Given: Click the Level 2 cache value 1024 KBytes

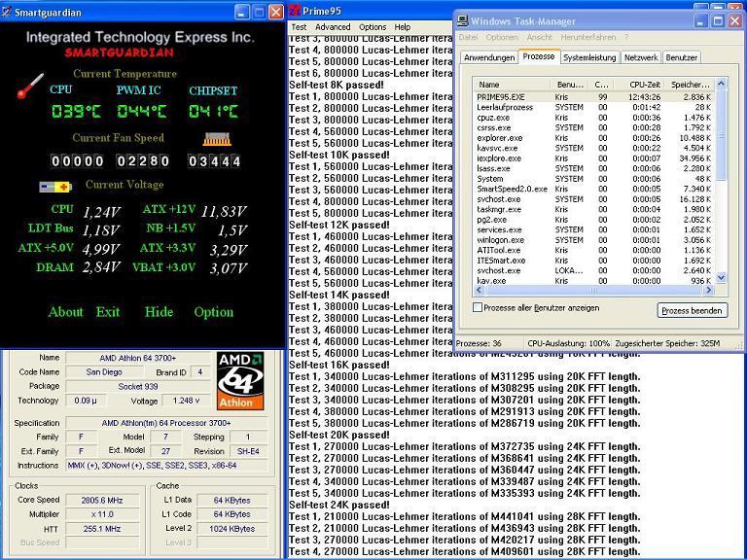Looking at the screenshot, I should pos(232,529).
